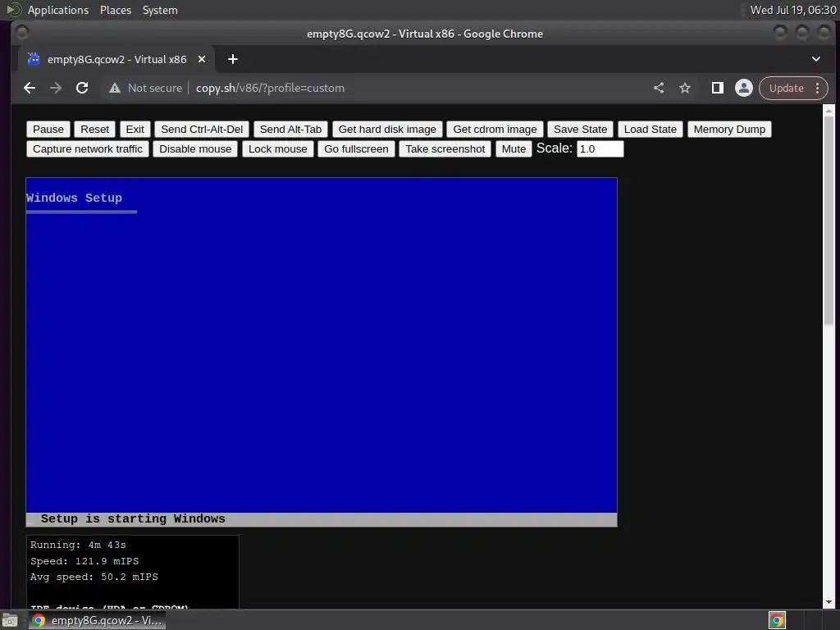This screenshot has width=840, height=630.
Task: Click the "Avg speed: 50.2 mIPS" text
Action: pyautogui.click(x=94, y=577)
